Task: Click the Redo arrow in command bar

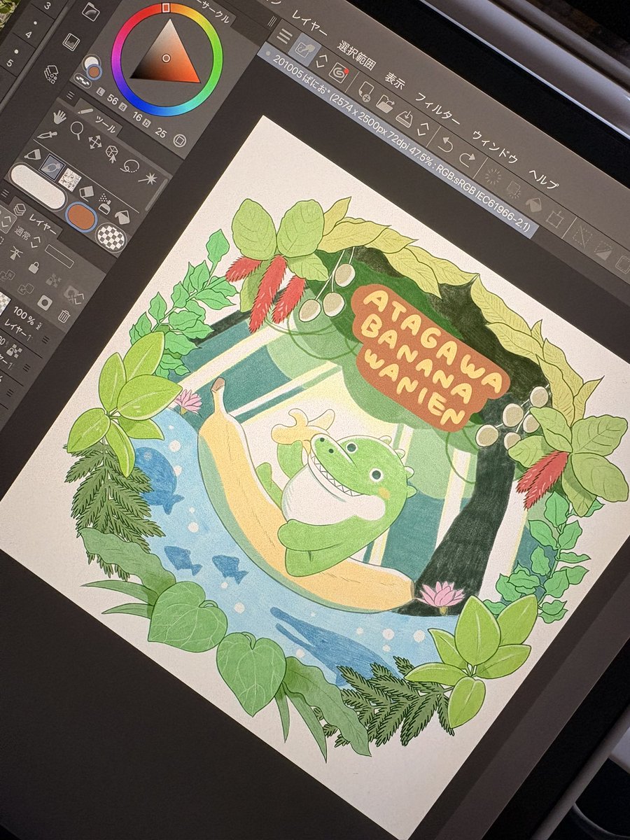Action: pyautogui.click(x=468, y=158)
